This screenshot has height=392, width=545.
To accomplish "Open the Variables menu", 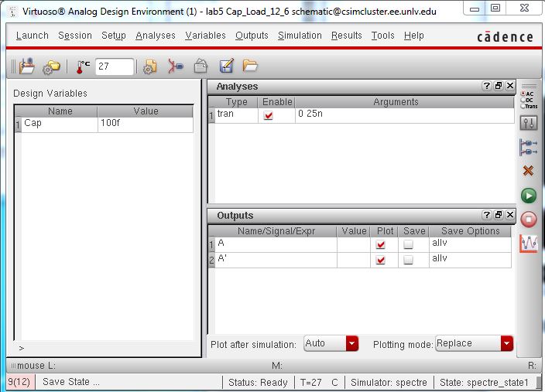I will click(x=205, y=36).
